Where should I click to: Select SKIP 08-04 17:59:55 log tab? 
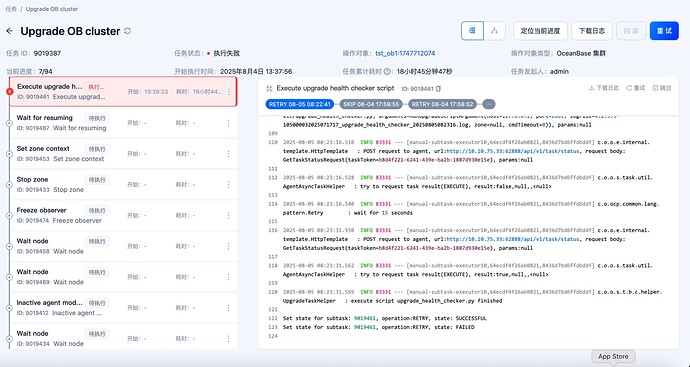[370, 104]
